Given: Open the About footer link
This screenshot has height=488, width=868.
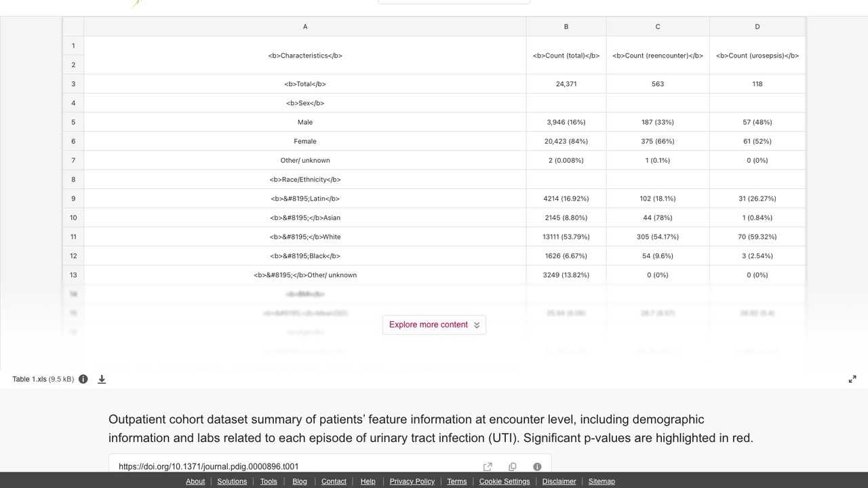Looking at the screenshot, I should point(195,481).
